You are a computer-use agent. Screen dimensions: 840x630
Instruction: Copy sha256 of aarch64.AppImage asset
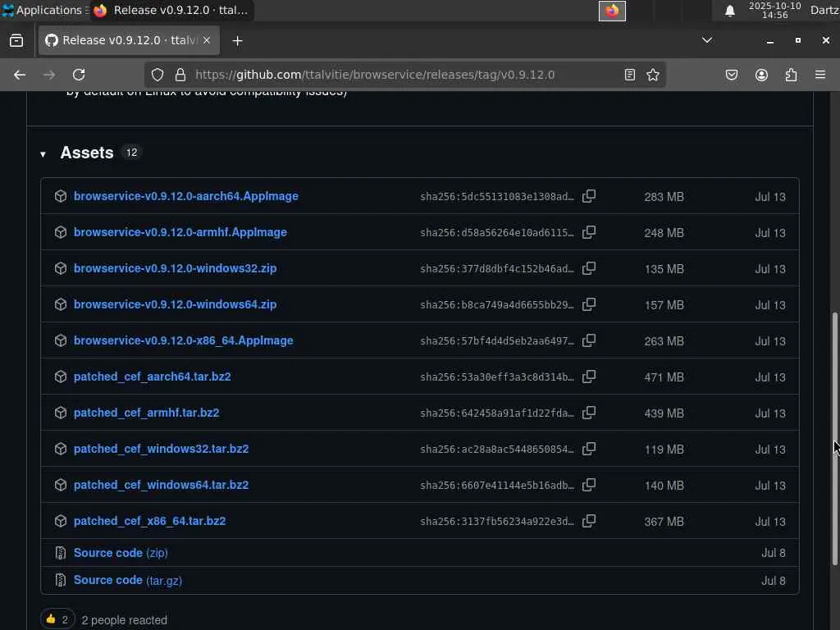pyautogui.click(x=589, y=196)
